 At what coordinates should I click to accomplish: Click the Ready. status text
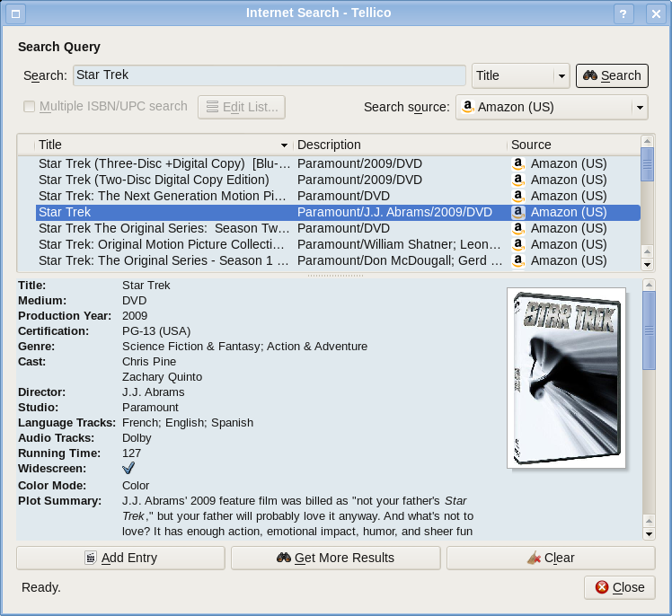(41, 587)
